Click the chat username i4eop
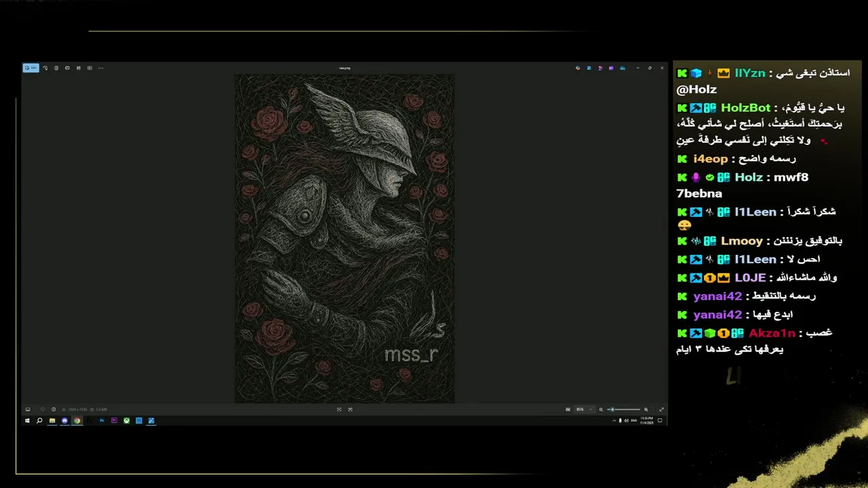Screen dimensions: 868x488 [710, 159]
